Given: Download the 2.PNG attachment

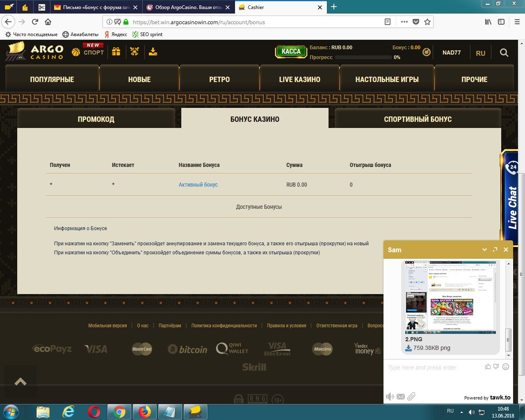Looking at the screenshot, I should click(x=409, y=348).
